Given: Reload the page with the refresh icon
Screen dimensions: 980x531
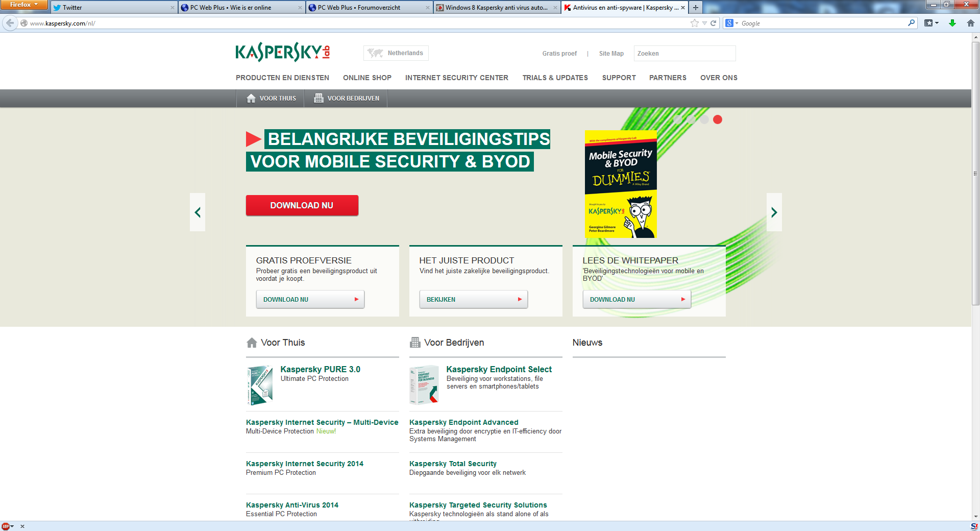Looking at the screenshot, I should tap(713, 23).
